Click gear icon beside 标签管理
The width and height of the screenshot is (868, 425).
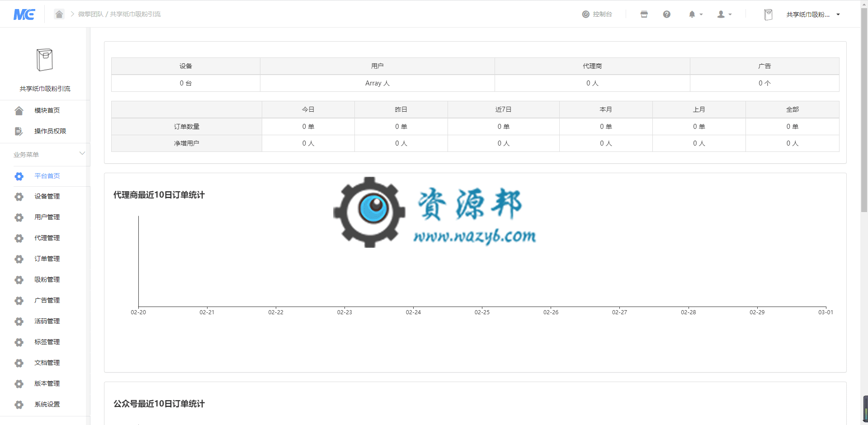tap(19, 342)
